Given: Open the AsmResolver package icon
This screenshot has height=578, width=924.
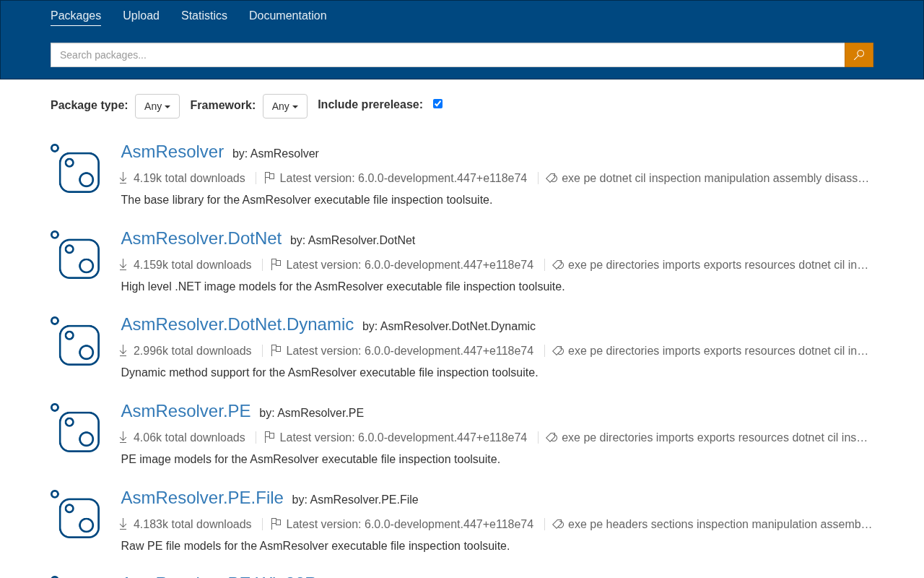Looking at the screenshot, I should tap(75, 168).
